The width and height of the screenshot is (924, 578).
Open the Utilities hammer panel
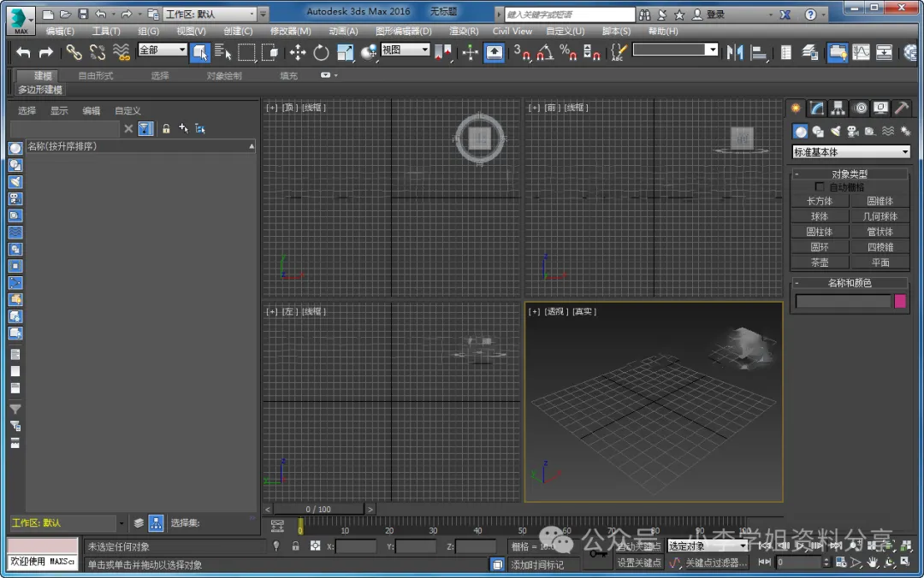pos(902,108)
